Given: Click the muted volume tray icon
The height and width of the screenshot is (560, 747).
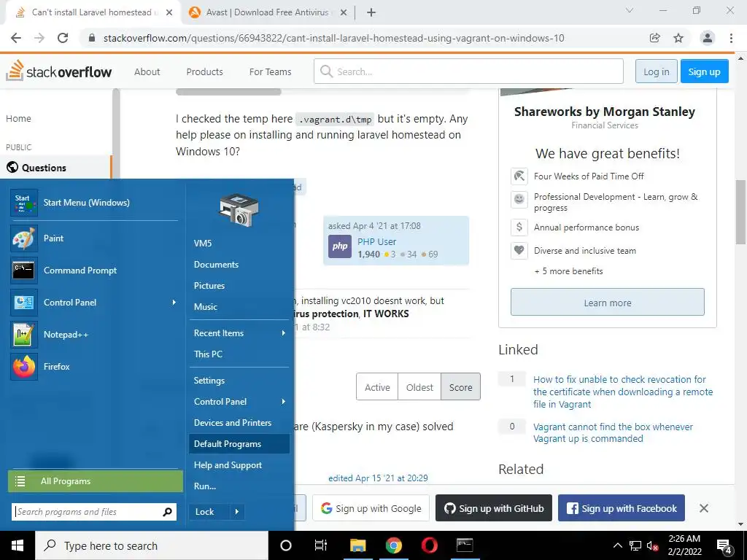Looking at the screenshot, I should (652, 546).
